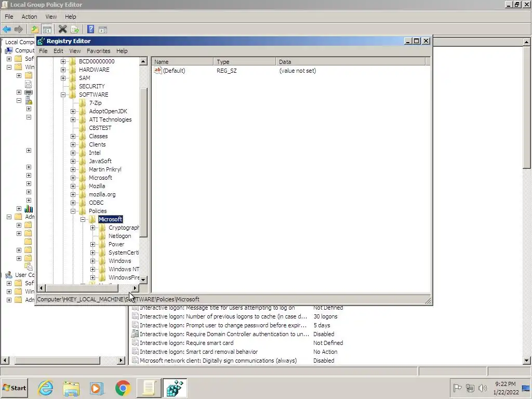Image resolution: width=532 pixels, height=399 pixels.
Task: Open Internet Explorer from the taskbar
Action: point(46,388)
